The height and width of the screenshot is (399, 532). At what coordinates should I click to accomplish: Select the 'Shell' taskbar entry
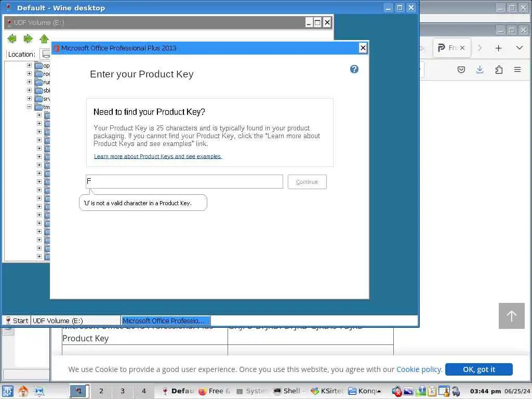click(289, 391)
